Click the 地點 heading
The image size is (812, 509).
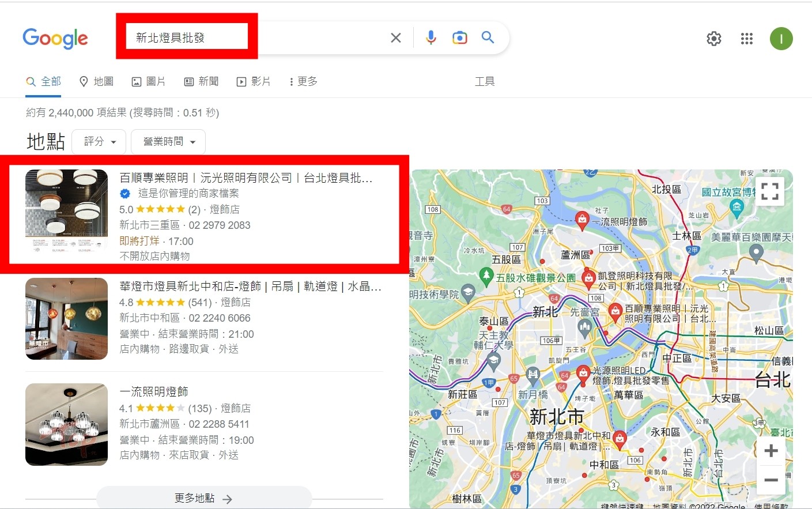pos(46,142)
